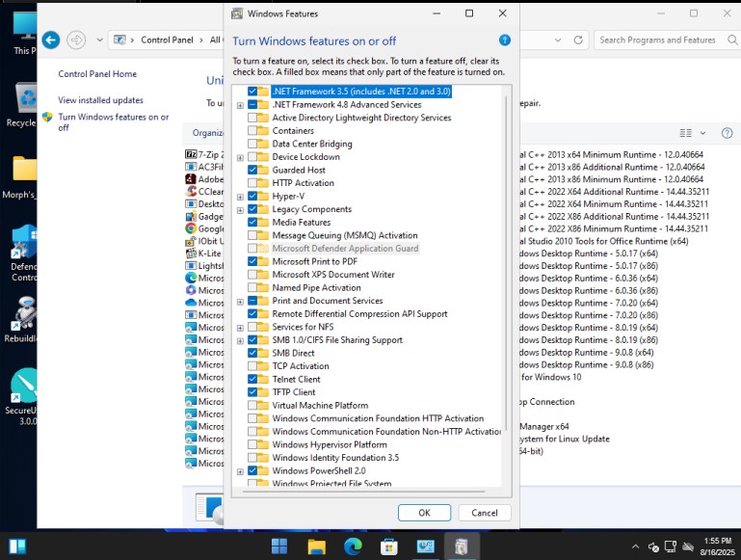Expand the Legacy Components node
This screenshot has height=560, width=741.
240,210
